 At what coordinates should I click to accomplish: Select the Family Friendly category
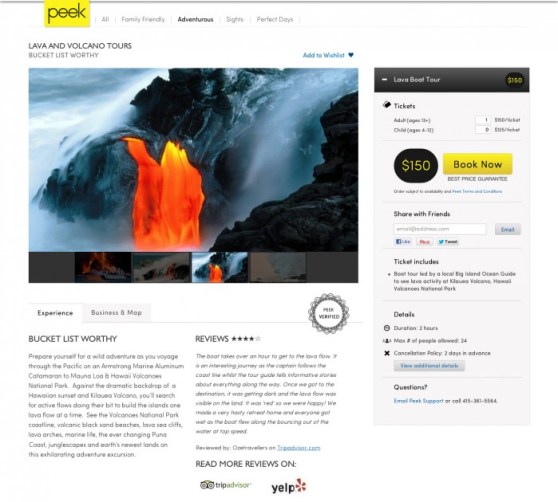pyautogui.click(x=143, y=20)
